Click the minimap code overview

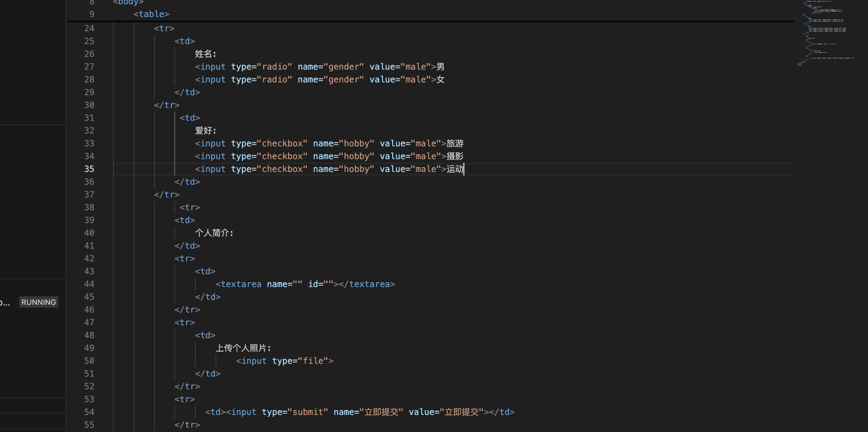[x=824, y=33]
